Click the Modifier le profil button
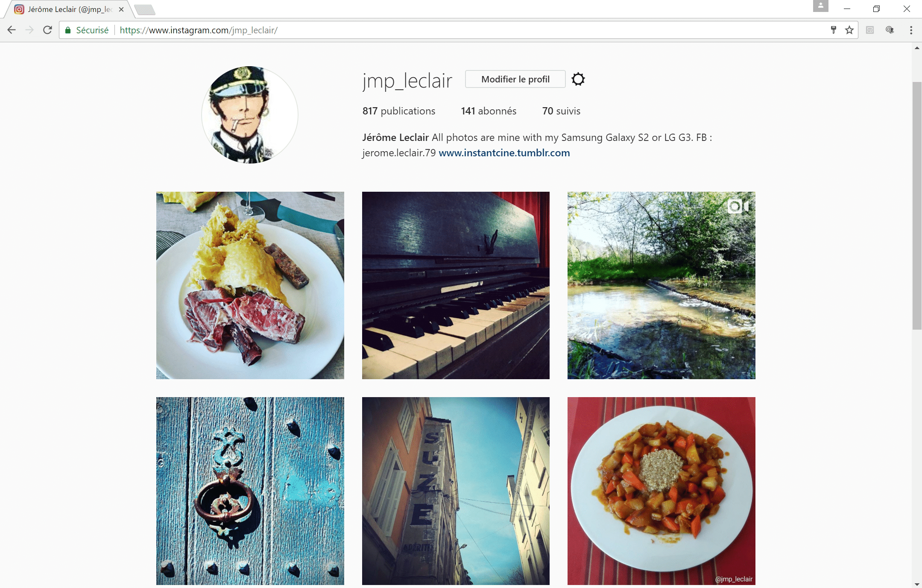 515,79
